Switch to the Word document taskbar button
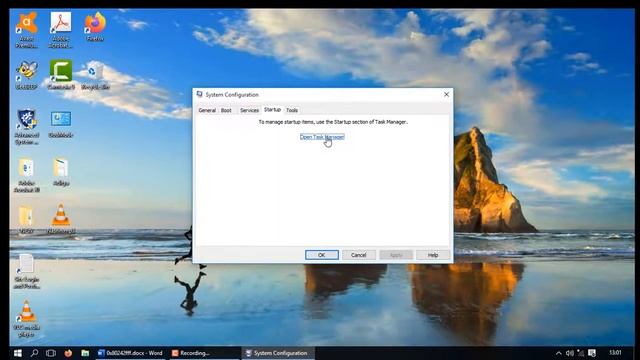 point(131,353)
